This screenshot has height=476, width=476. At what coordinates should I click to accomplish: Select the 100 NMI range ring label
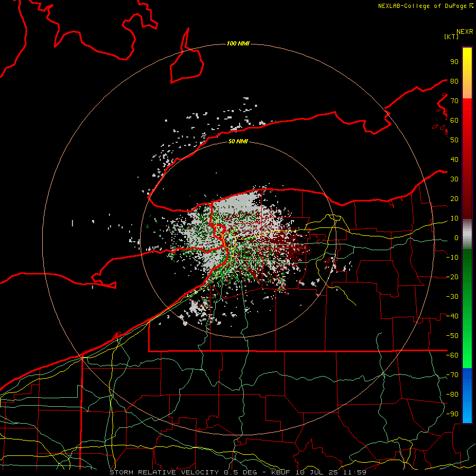(238, 44)
